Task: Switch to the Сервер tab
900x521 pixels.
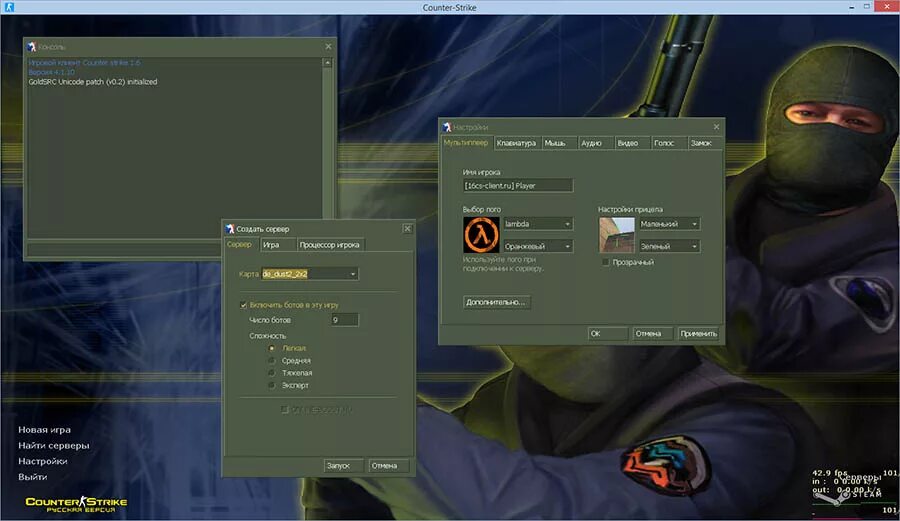Action: 239,244
